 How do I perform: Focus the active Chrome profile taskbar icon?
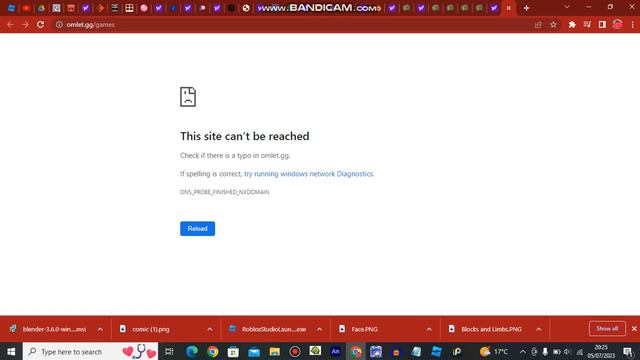[x=356, y=351]
